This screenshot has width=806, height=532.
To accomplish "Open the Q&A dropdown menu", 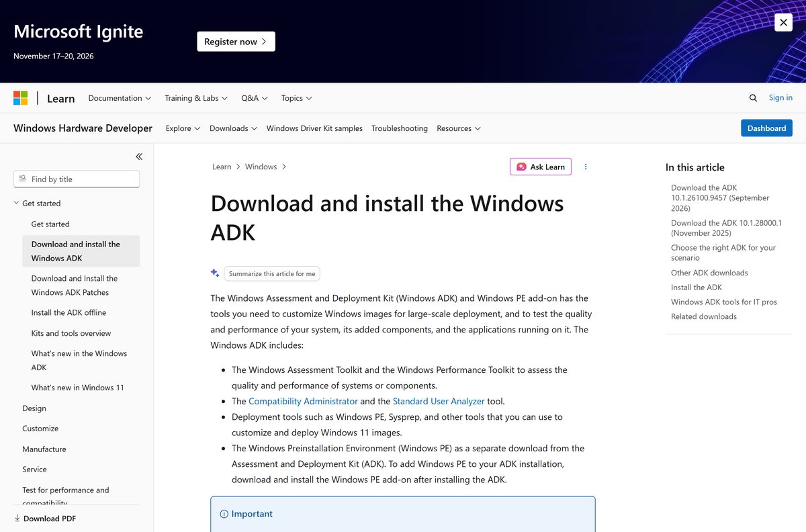I will coord(255,98).
